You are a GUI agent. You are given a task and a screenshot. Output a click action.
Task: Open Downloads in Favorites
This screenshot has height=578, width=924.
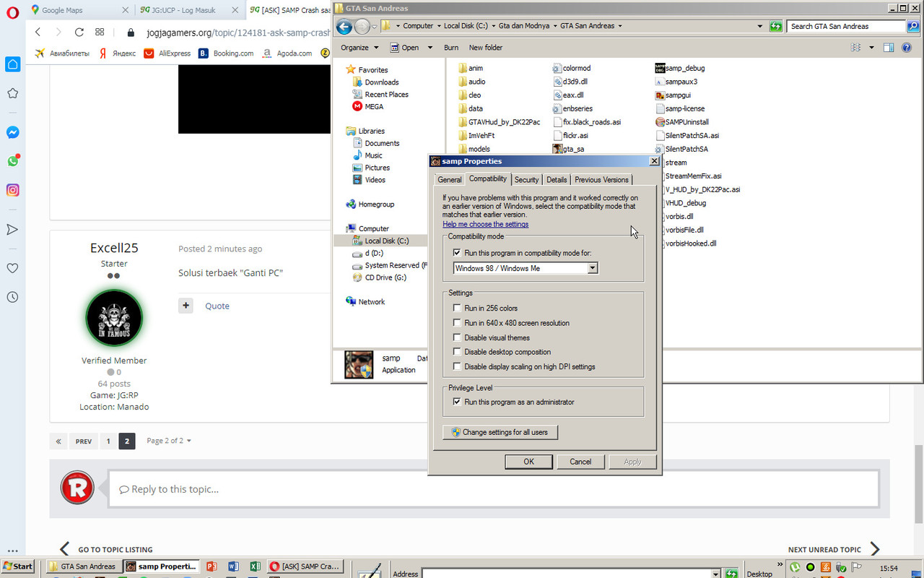(382, 82)
